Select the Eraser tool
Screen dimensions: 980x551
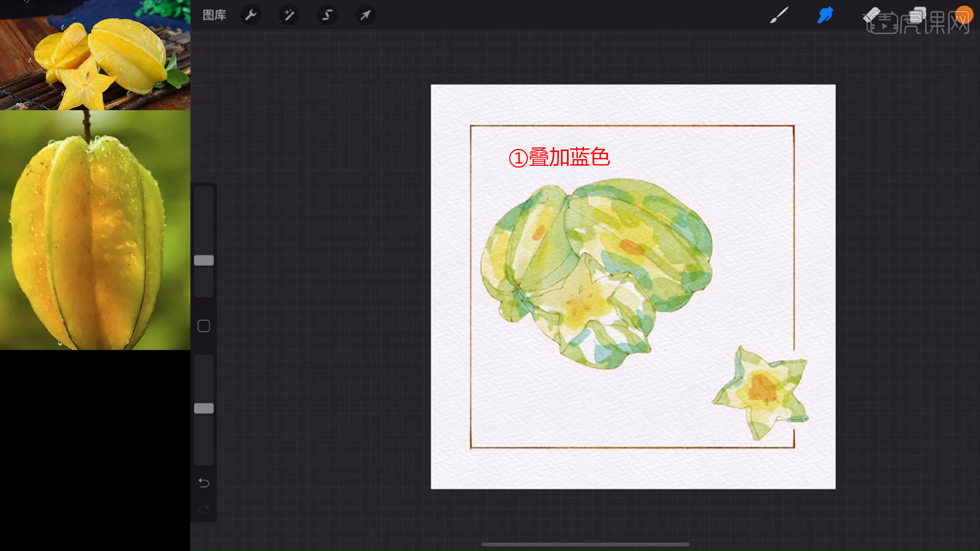point(871,15)
